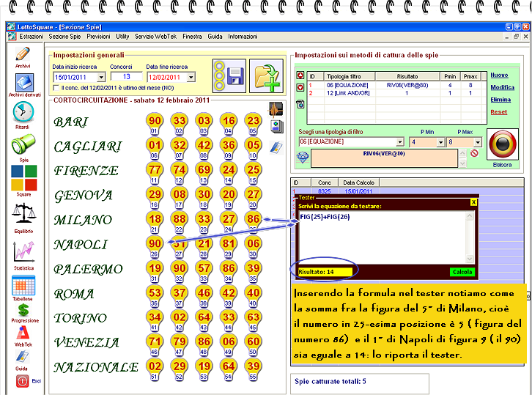
Task: Open the Informazioni menu
Action: pos(243,37)
